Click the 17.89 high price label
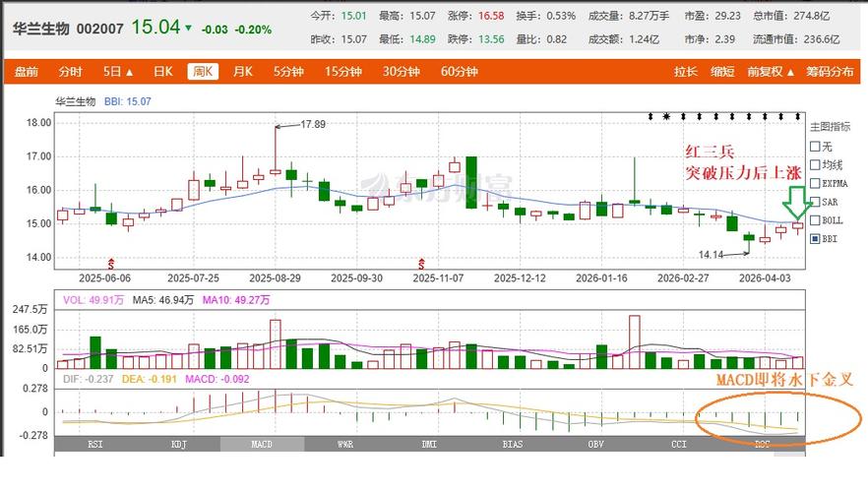Viewport: 868px width, 492px height. [313, 125]
